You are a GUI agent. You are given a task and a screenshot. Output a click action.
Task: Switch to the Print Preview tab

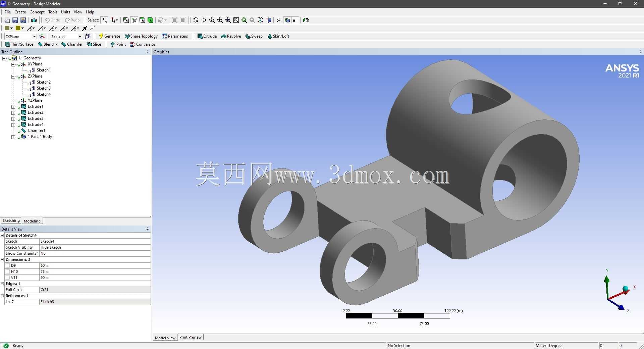(191, 337)
